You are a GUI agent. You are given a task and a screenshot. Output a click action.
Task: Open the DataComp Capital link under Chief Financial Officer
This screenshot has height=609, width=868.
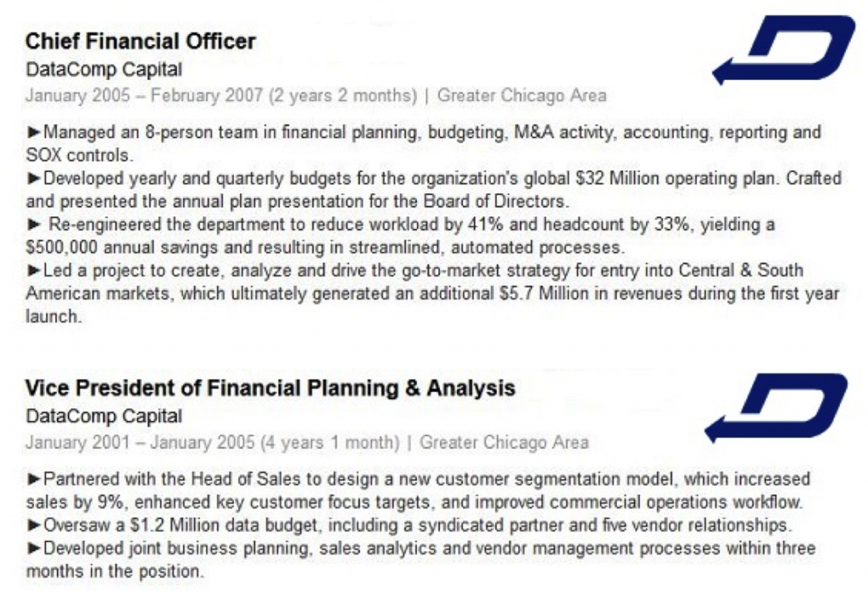pos(103,70)
